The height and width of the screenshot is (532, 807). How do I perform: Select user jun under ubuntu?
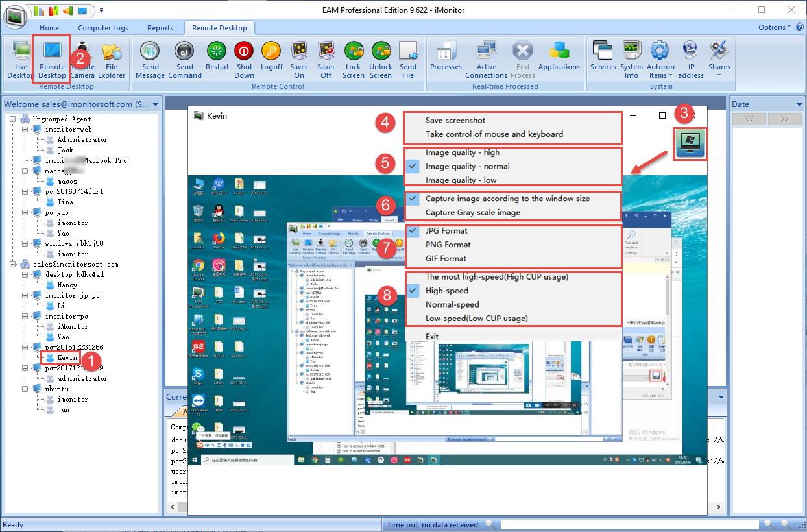coord(63,409)
